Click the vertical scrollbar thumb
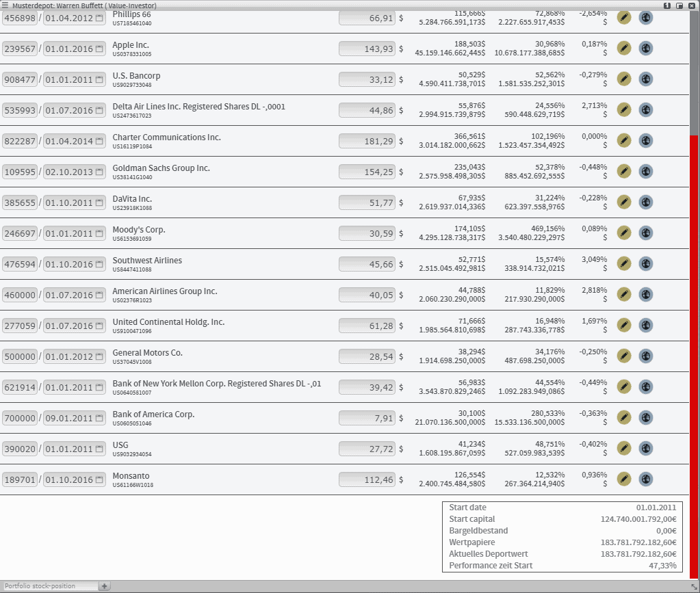Image resolution: width=700 pixels, height=593 pixels. click(695, 68)
